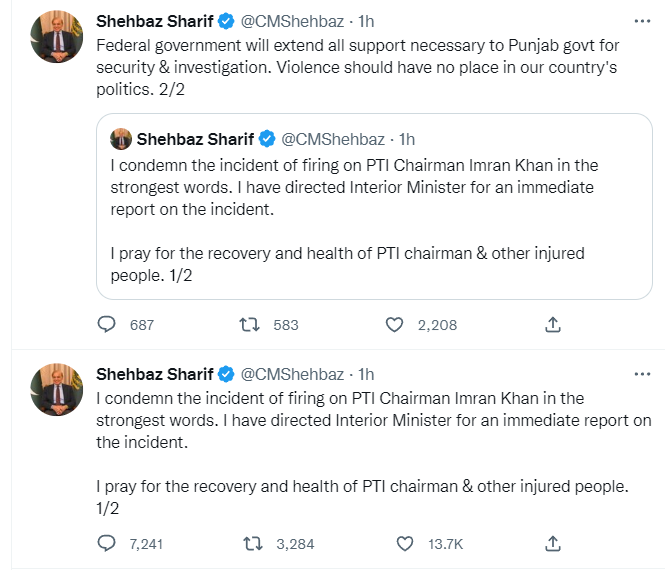Open Shehbaz Sharif's avatar on first tweet
The image size is (665, 570).
57,37
